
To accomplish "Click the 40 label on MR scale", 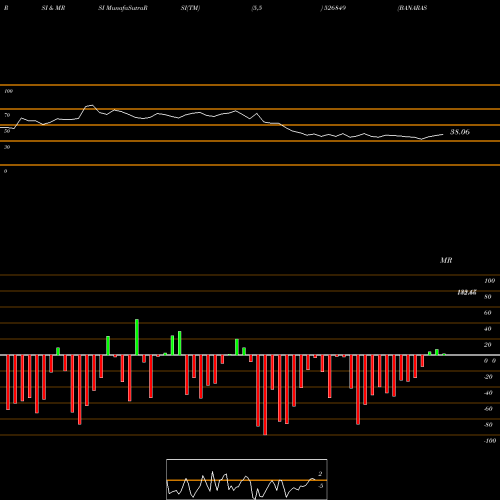I will (488, 329).
